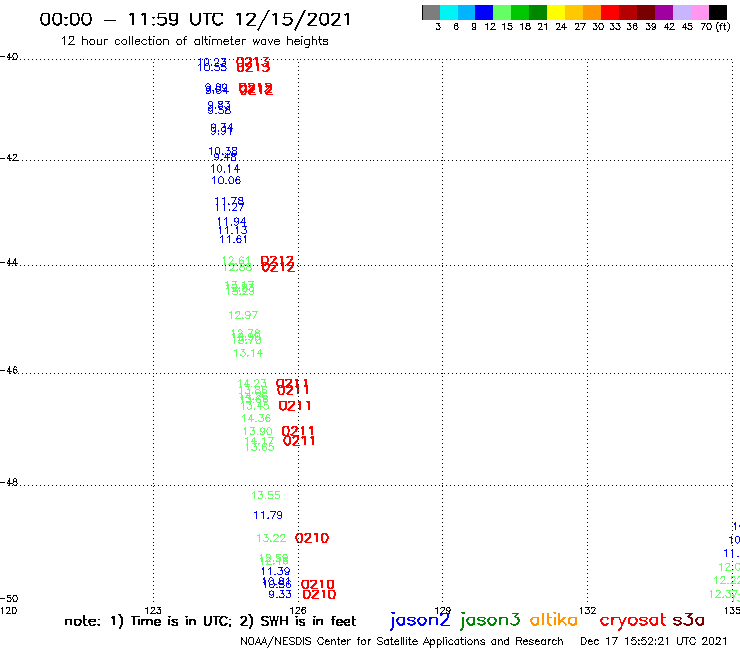
Task: Click the s3a legend label
Action: (688, 620)
